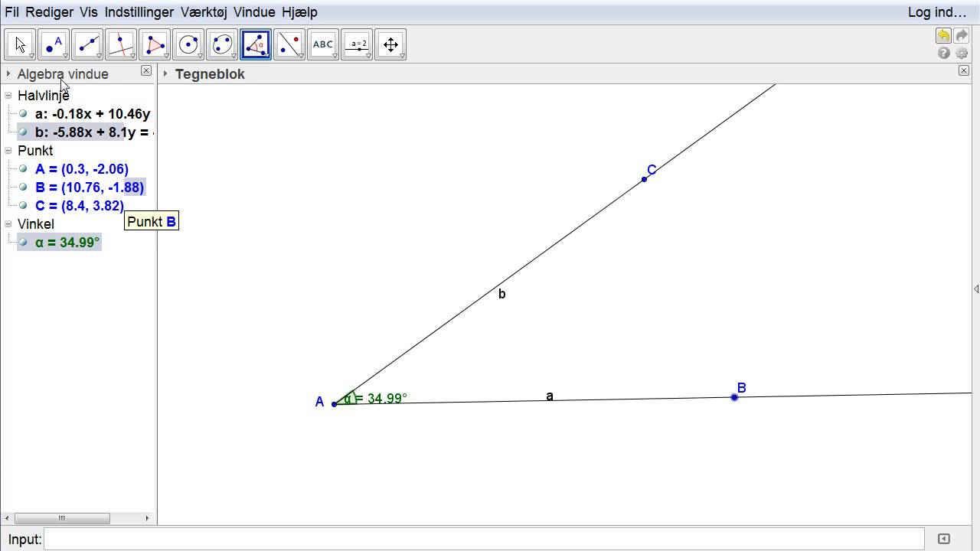Open the Fil menu

11,12
